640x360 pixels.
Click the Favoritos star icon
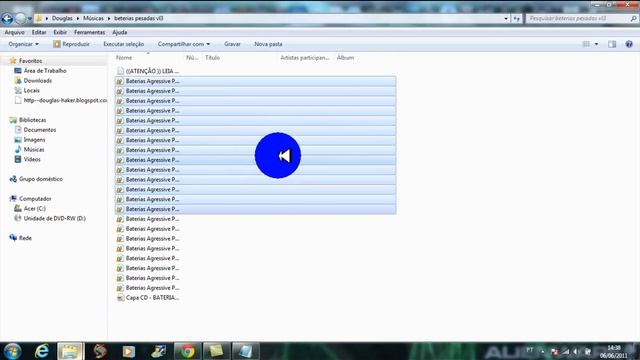coord(13,61)
